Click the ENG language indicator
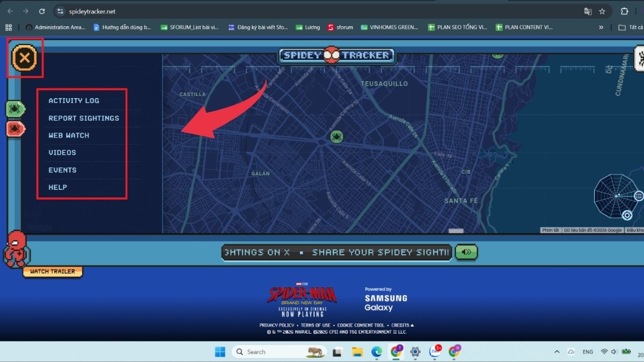Image resolution: width=644 pixels, height=362 pixels. coord(588,352)
